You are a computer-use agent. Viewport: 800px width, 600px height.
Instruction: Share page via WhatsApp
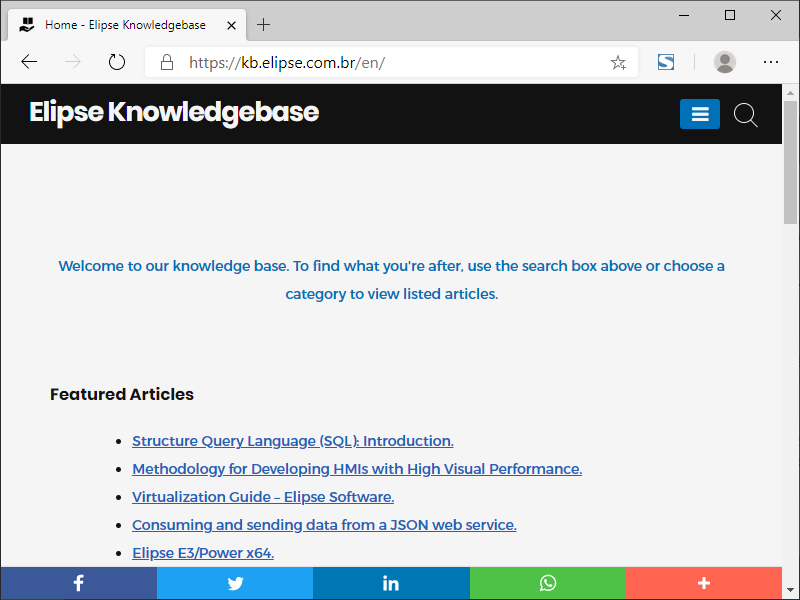(x=547, y=583)
